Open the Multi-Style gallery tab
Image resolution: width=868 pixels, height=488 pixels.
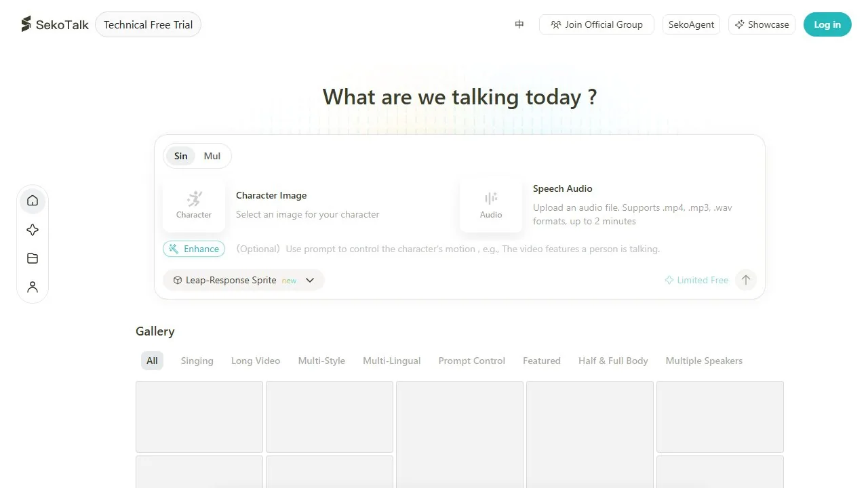[321, 361]
